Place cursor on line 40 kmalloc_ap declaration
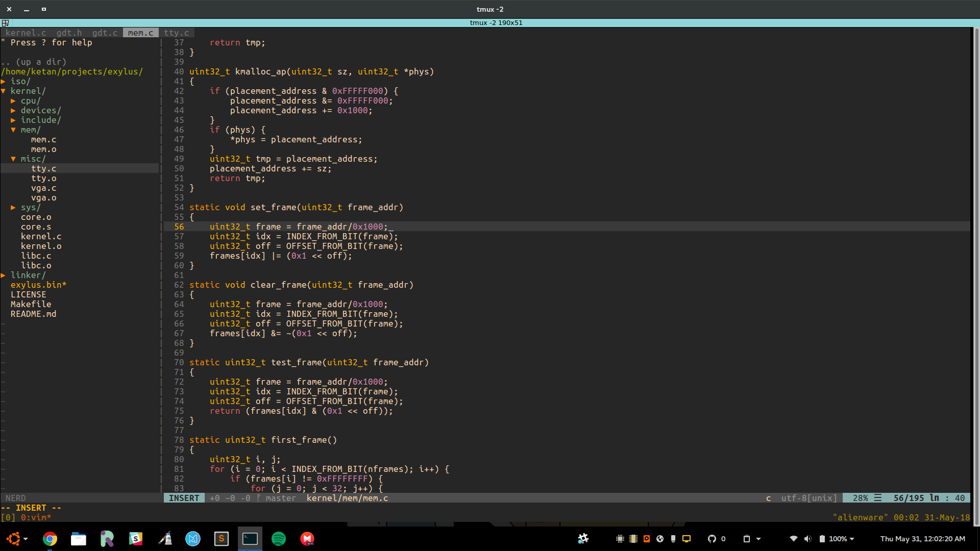The image size is (980, 551). click(x=311, y=71)
